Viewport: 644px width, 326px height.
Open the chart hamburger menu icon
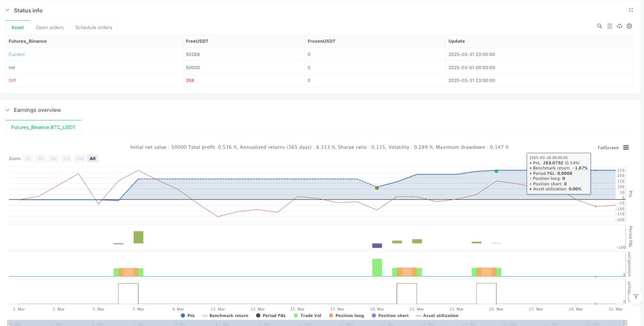click(x=626, y=148)
